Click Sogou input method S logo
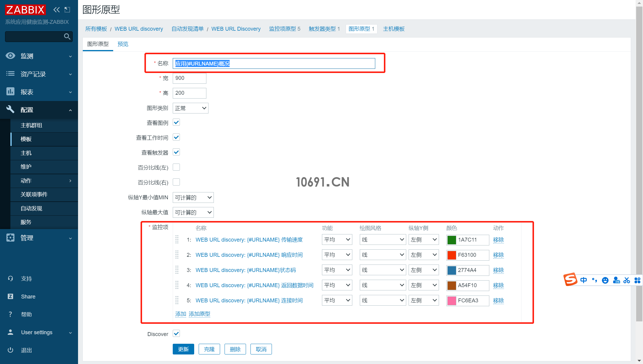 [x=570, y=279]
